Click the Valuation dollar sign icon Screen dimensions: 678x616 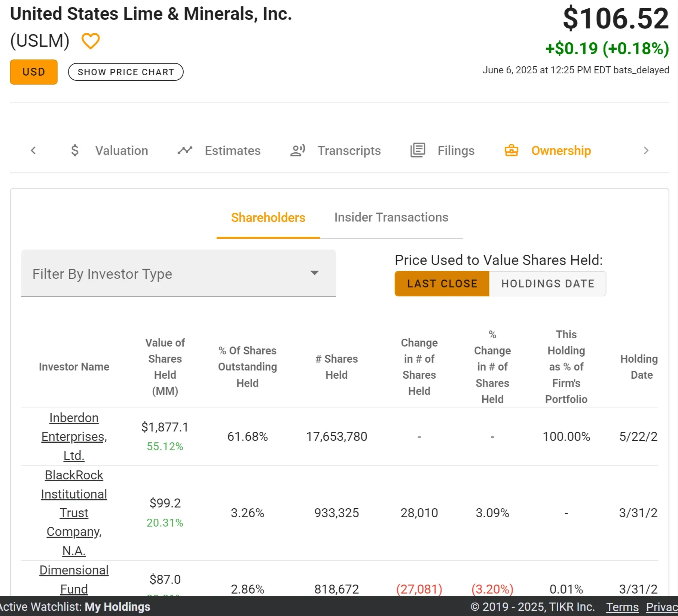75,150
